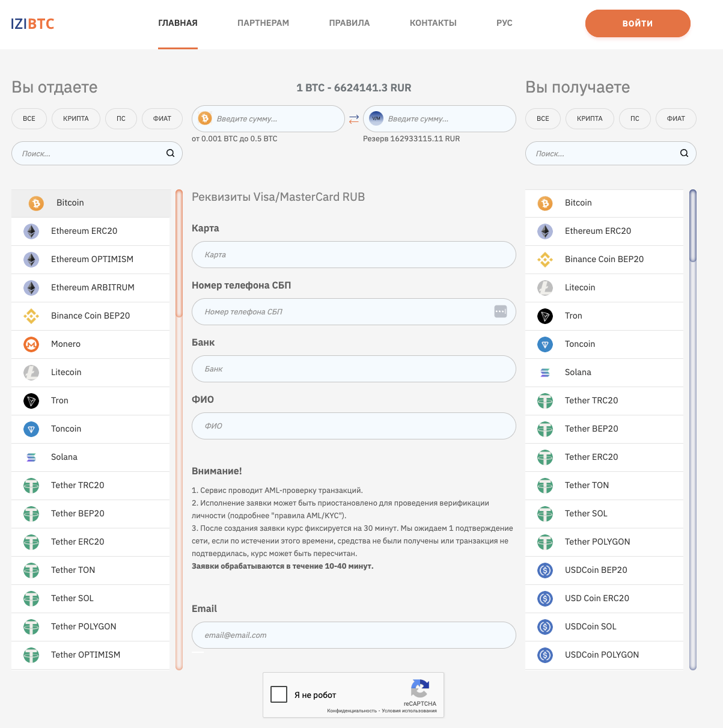Click Tron icon in give list
Image resolution: width=723 pixels, height=728 pixels.
click(31, 401)
